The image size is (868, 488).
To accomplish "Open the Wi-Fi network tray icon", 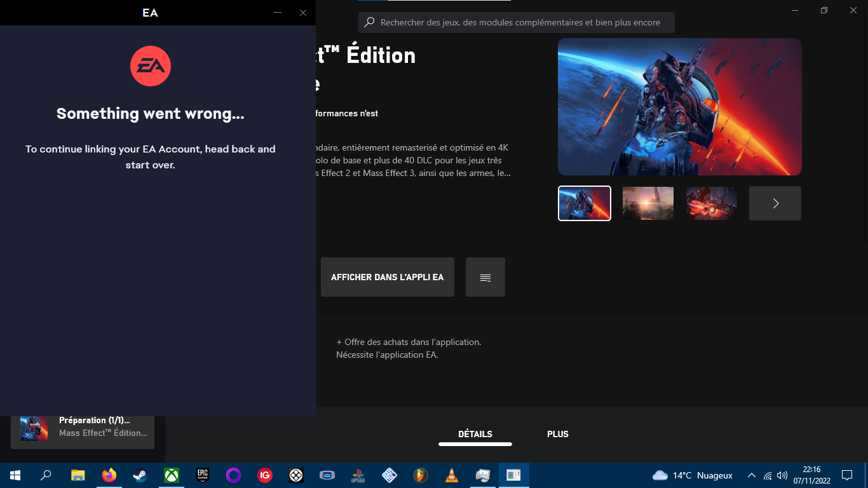I will (x=768, y=475).
